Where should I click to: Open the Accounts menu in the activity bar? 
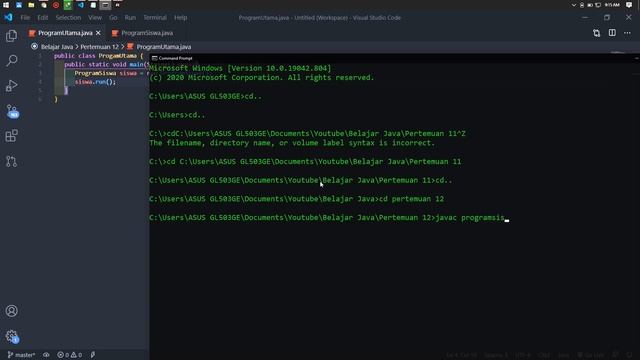[x=11, y=311]
